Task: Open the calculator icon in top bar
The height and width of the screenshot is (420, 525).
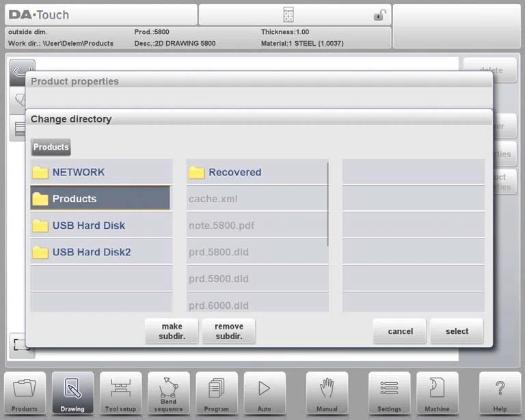Action: 288,15
